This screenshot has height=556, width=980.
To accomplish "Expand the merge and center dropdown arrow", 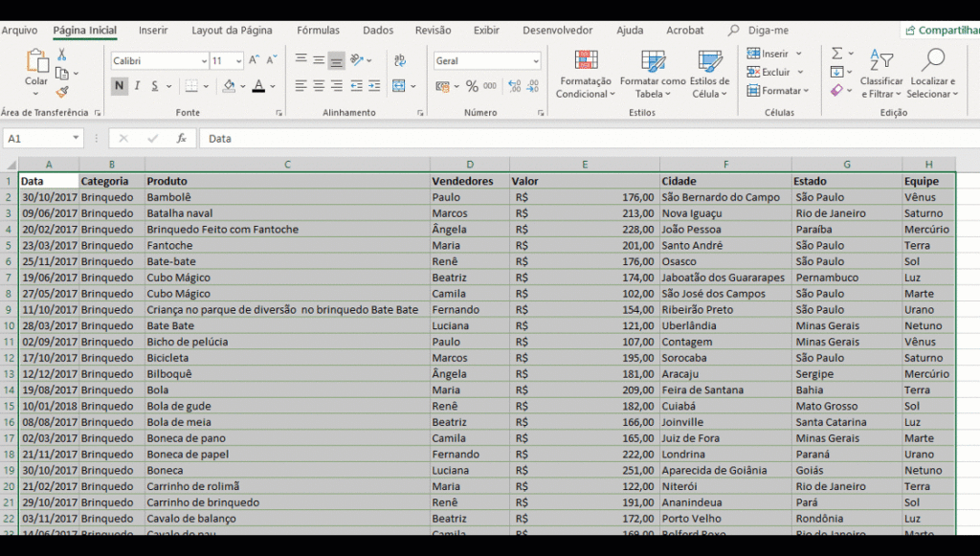I will (x=413, y=86).
